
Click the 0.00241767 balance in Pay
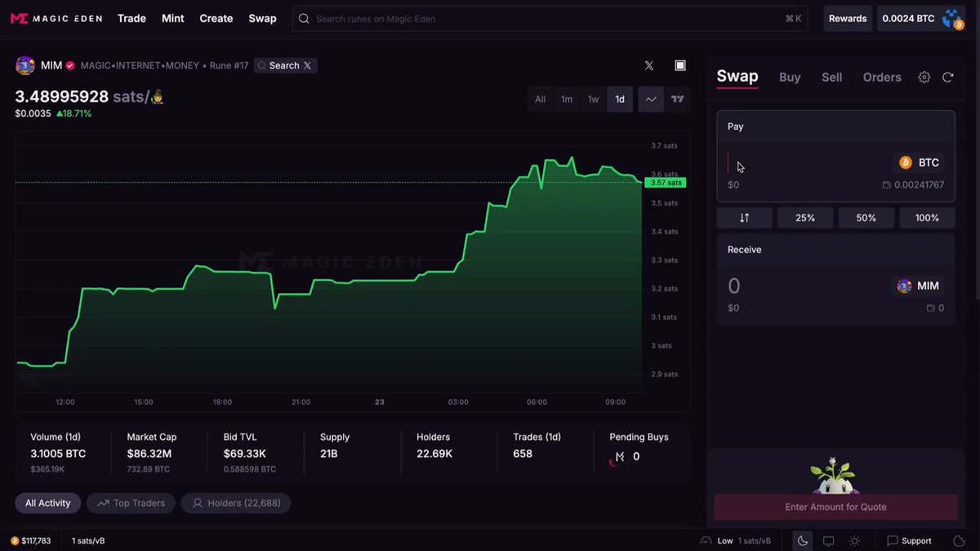click(919, 185)
